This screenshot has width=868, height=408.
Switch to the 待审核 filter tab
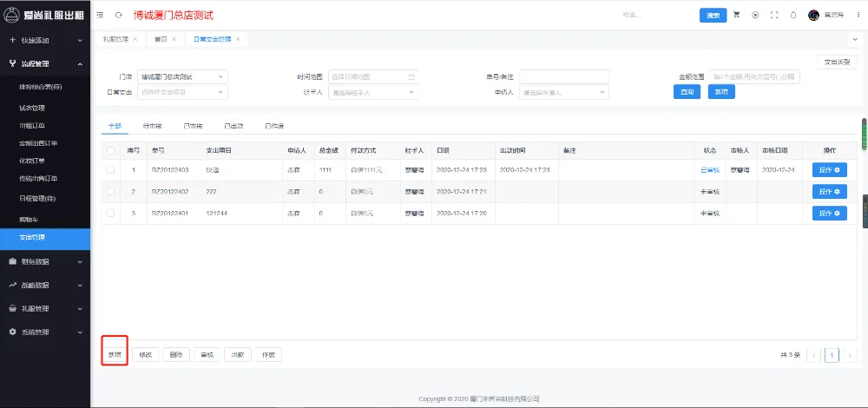point(152,127)
